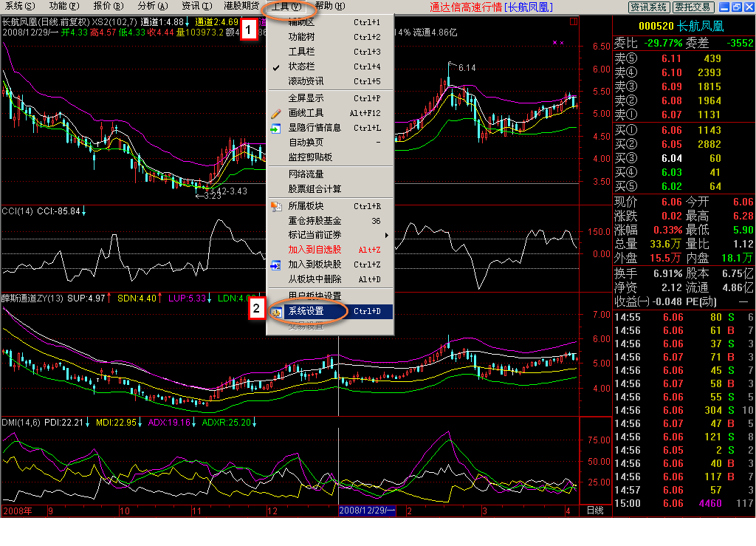756x546 pixels.
Task: Click the 买① price 6.06
Action: [x=671, y=130]
